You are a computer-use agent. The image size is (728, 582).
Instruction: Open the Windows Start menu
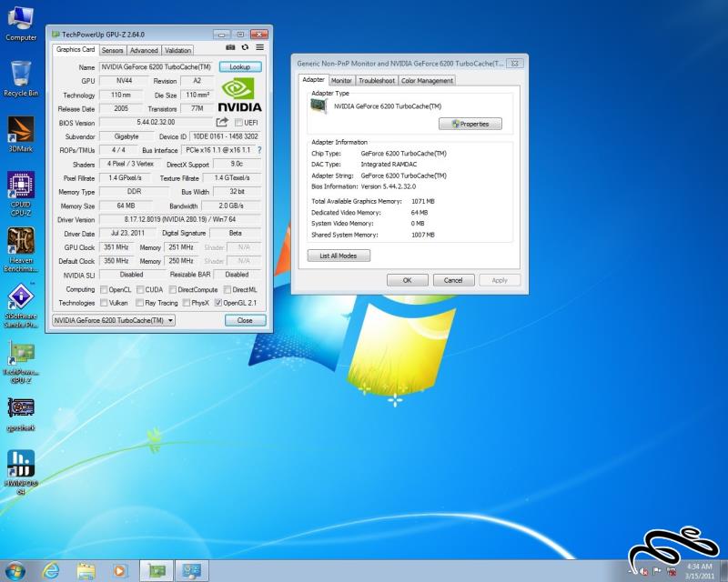click(15, 571)
